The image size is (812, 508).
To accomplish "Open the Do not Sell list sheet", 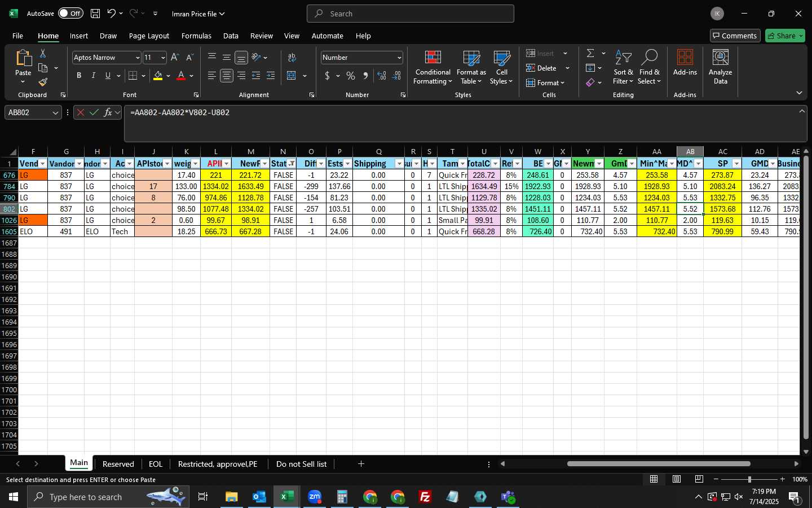I will click(302, 464).
